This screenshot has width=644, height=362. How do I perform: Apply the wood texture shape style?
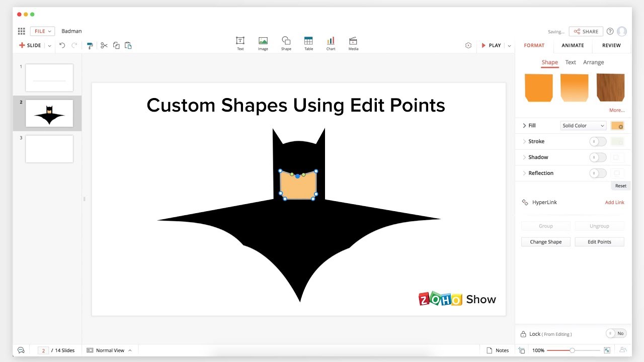[610, 87]
